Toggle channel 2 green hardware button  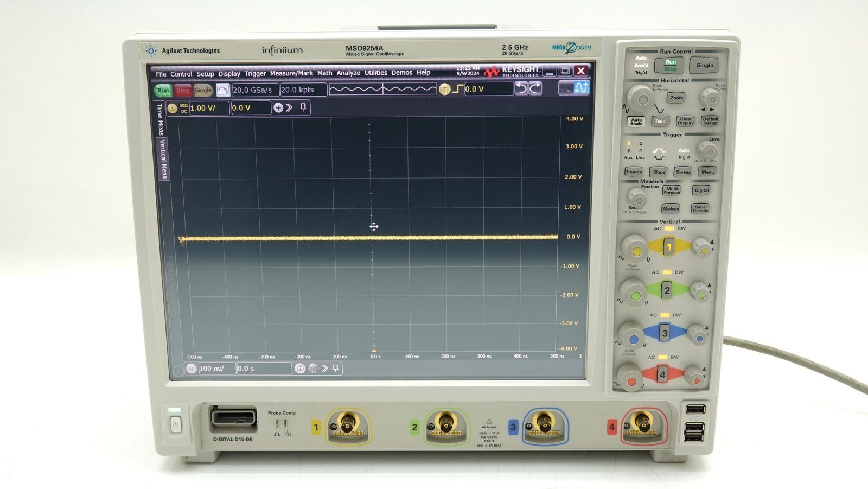[x=667, y=290]
